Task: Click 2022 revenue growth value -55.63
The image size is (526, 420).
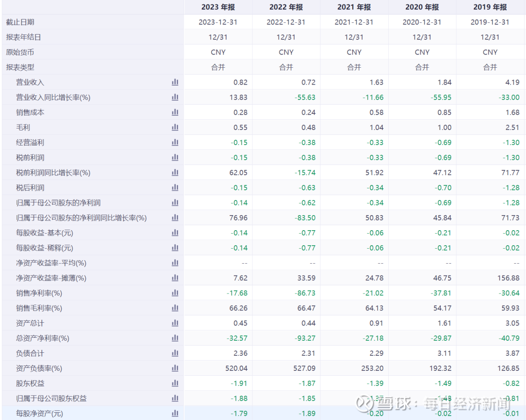Action: (x=305, y=97)
